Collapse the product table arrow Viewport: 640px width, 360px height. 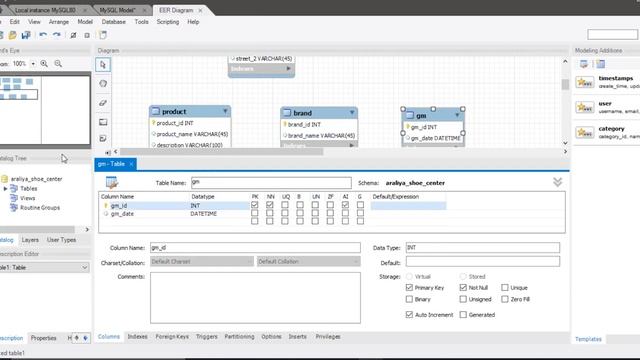[x=225, y=111]
